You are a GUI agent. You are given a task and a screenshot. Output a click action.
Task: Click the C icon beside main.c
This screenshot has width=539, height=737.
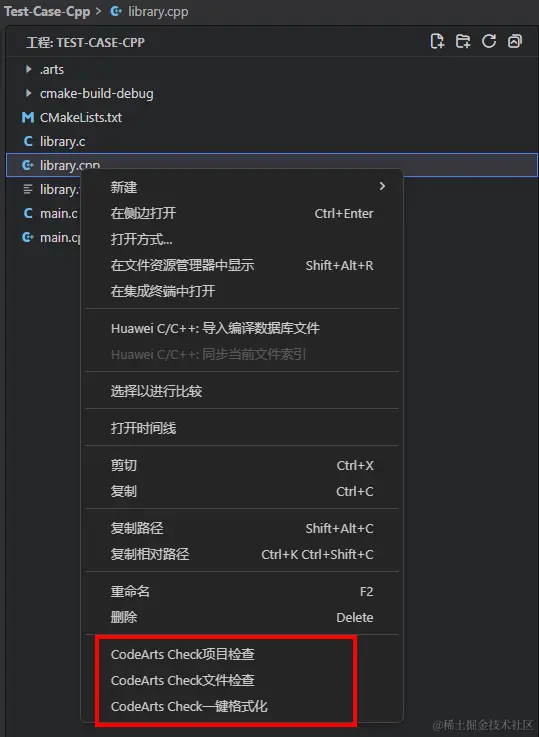point(28,213)
